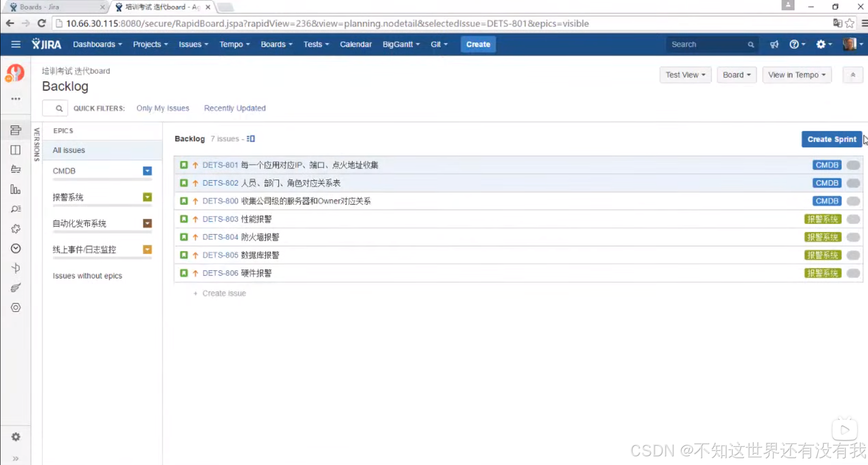This screenshot has width=868, height=465.
Task: Open the Reports chart icon in sidebar
Action: pos(15,189)
